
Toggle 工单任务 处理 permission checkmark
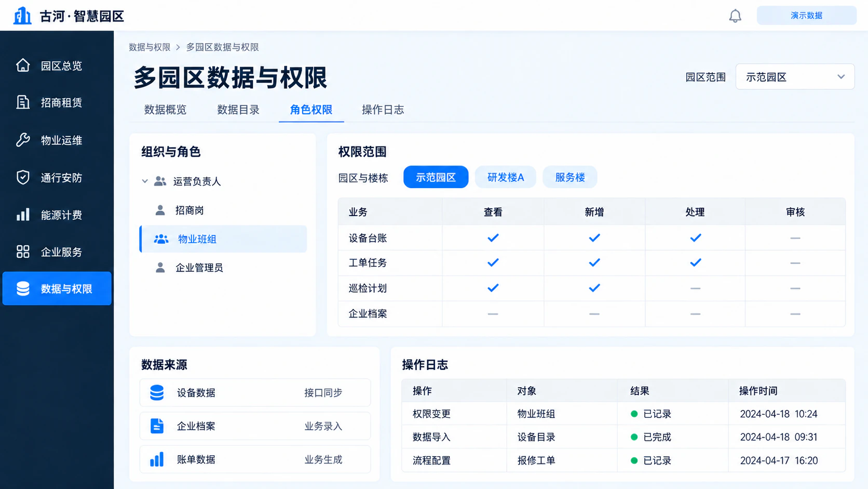(696, 263)
